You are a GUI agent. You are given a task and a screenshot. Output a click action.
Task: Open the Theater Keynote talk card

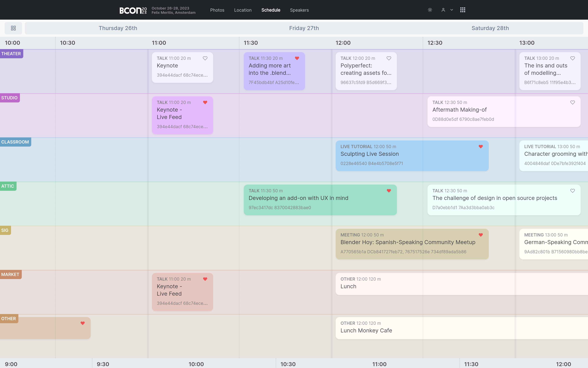182,67
